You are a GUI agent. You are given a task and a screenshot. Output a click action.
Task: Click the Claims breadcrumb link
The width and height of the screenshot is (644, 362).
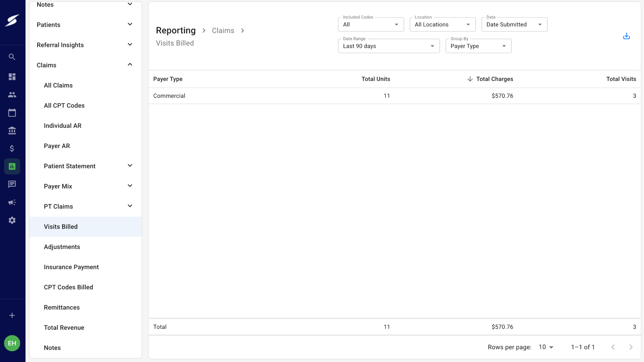click(223, 31)
